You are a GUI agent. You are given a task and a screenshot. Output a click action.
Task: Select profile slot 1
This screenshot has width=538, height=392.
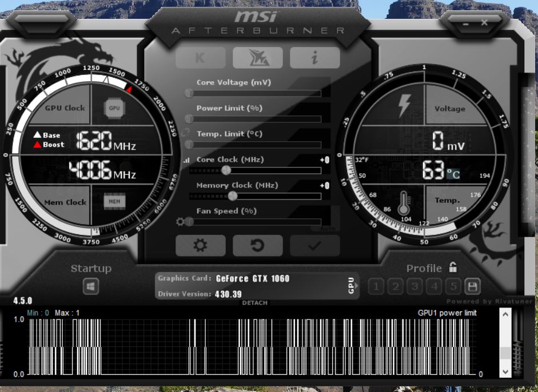(376, 286)
